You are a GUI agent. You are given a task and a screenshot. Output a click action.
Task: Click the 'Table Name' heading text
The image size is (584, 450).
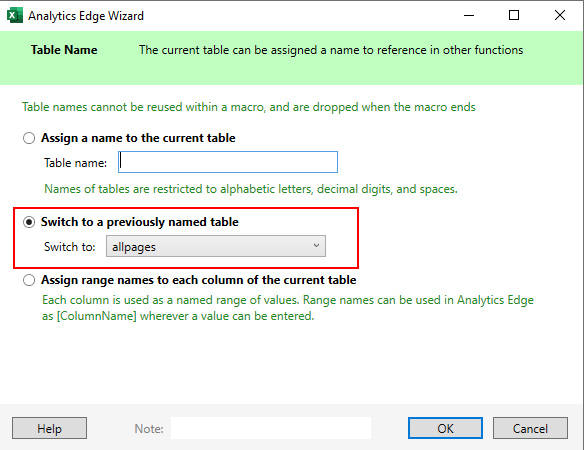(x=64, y=50)
